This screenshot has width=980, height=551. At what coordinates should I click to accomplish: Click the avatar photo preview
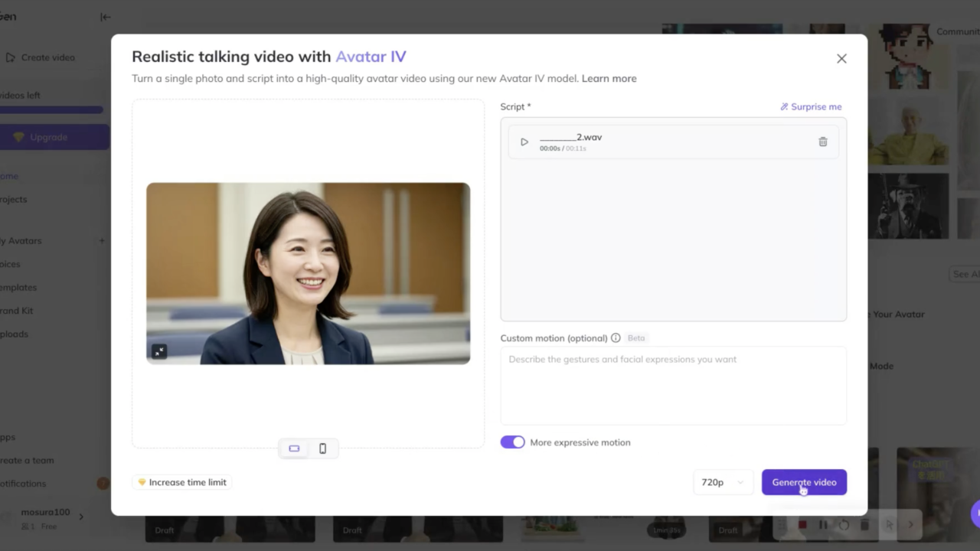point(309,273)
